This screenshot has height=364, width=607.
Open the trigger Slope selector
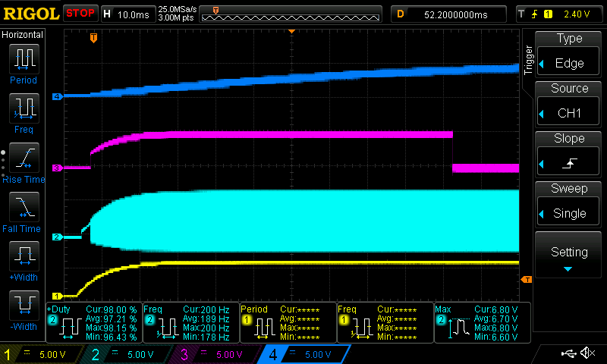click(568, 162)
